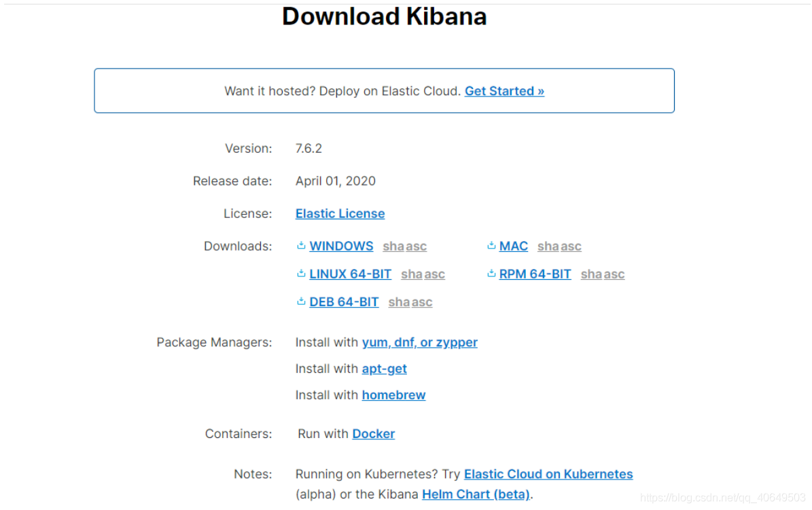The image size is (812, 510).
Task: Click the download icon beside LINUX 64-BIT
Action: [301, 274]
